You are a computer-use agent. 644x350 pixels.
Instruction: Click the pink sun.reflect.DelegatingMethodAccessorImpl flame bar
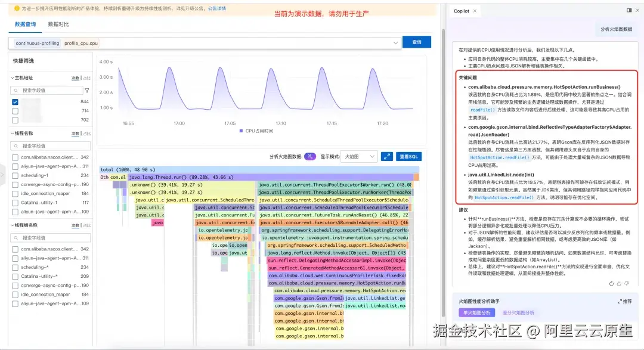pos(336,261)
